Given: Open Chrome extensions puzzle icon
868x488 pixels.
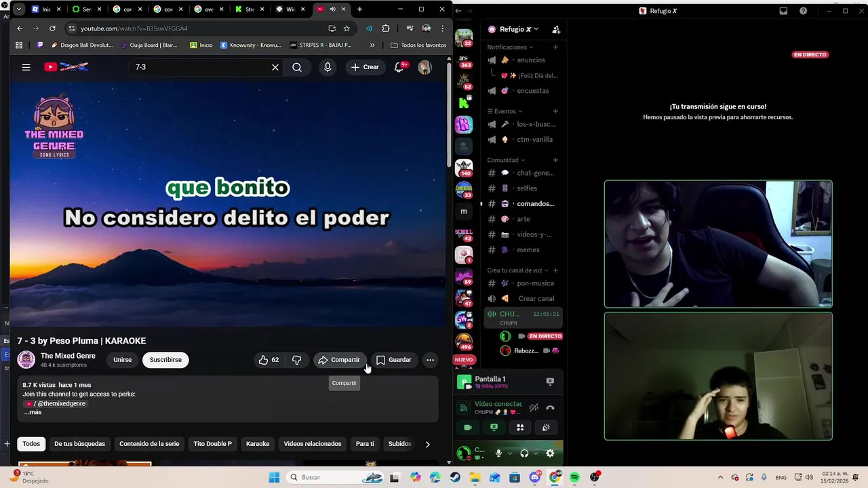Looking at the screenshot, I should point(386,28).
